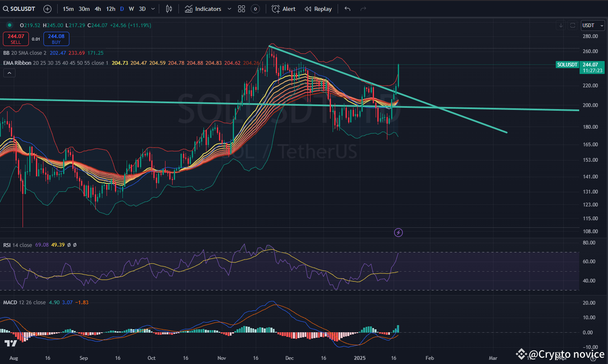Open the SOLUSDT symbol search
The height and width of the screenshot is (364, 608).
coord(19,9)
